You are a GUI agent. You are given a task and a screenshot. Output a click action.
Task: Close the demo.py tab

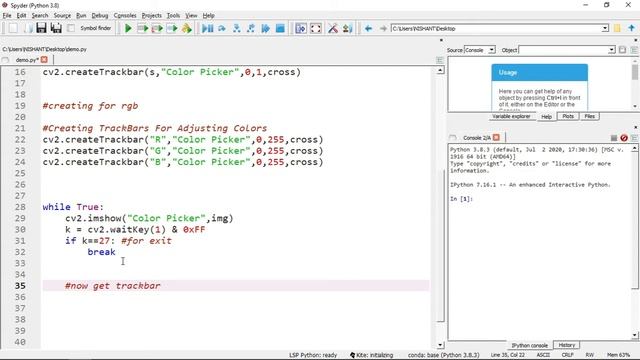click(x=44, y=60)
